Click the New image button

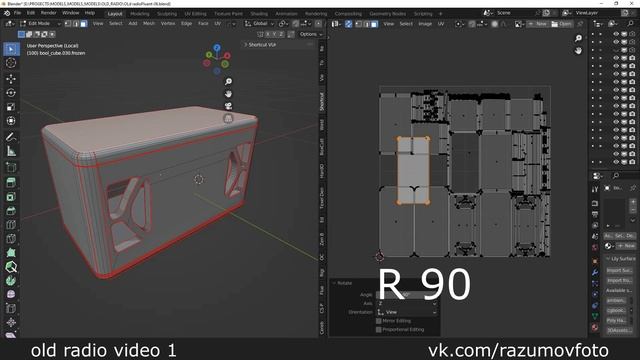pos(537,24)
